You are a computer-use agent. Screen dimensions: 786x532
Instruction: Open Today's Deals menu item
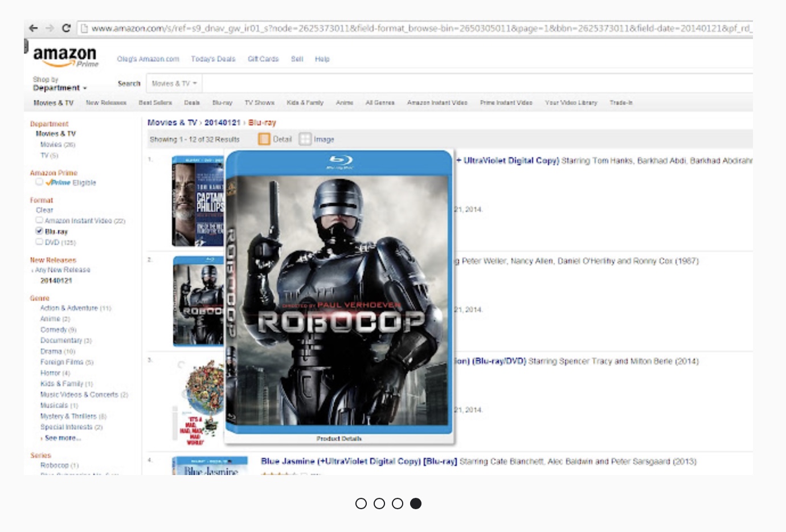[x=213, y=59]
